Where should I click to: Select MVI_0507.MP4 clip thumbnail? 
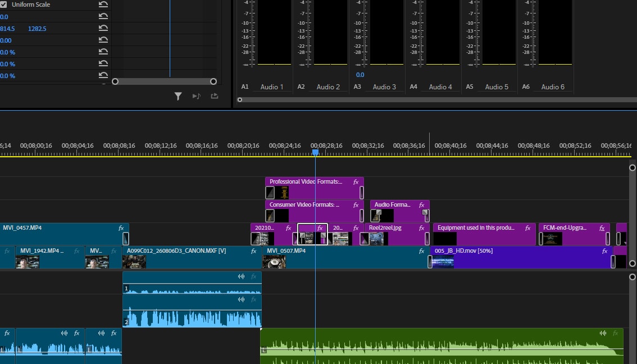[x=274, y=262]
